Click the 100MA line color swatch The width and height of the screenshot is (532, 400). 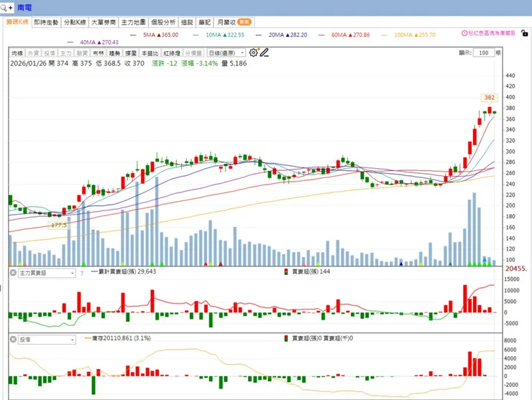384,35
